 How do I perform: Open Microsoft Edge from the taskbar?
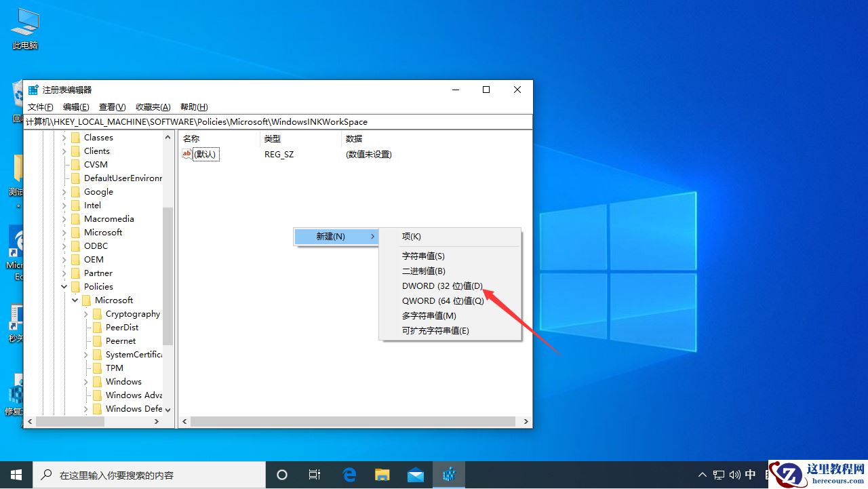pos(349,474)
